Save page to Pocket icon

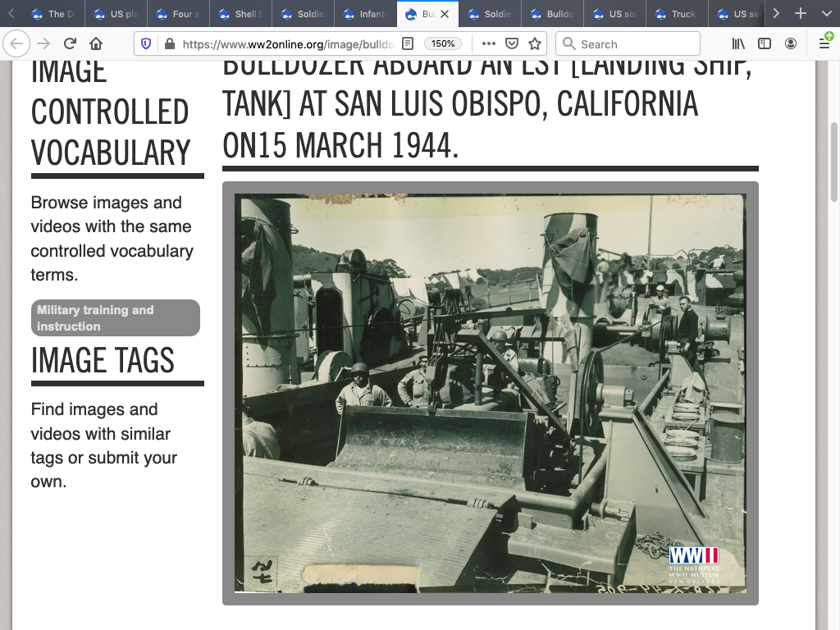click(512, 43)
